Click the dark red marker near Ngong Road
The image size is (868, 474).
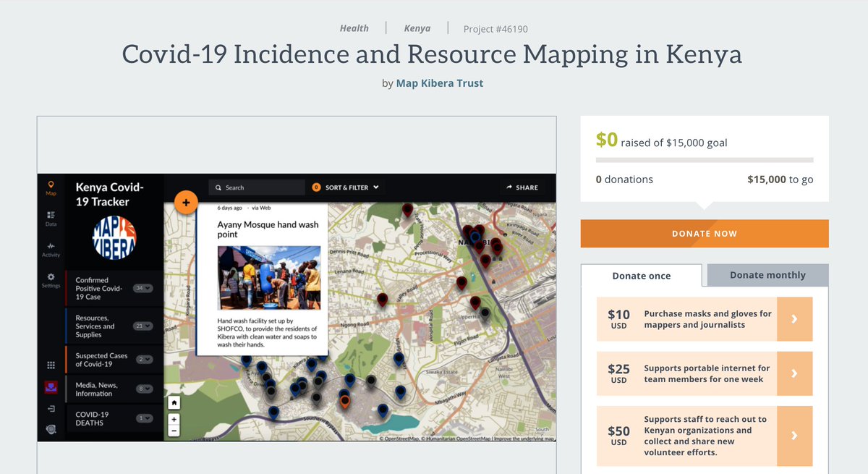(x=383, y=300)
